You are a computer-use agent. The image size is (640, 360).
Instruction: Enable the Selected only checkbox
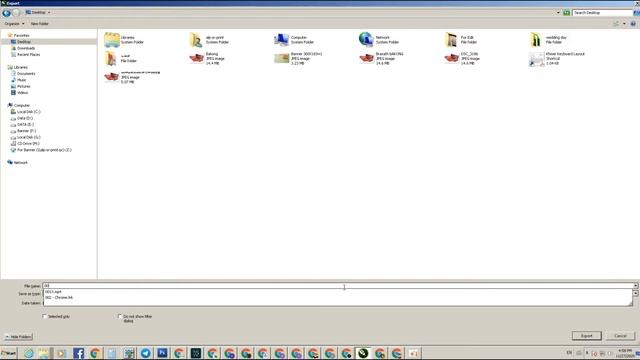[44, 316]
